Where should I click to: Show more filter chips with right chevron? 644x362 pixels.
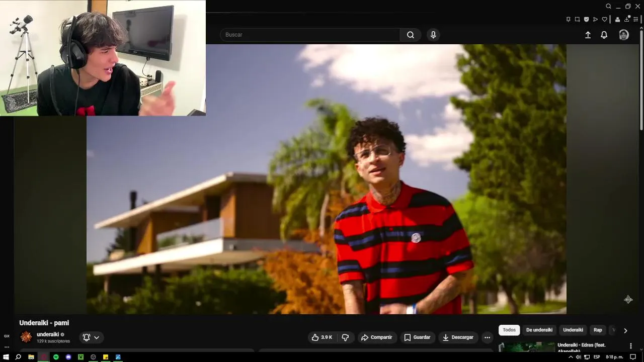tap(625, 330)
